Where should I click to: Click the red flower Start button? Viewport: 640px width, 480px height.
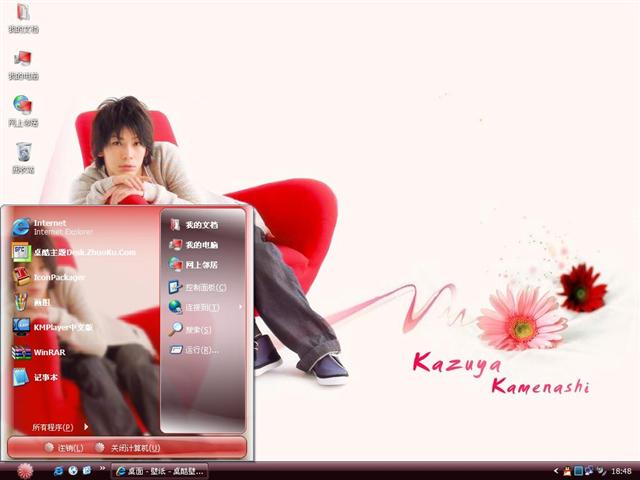[x=25, y=471]
